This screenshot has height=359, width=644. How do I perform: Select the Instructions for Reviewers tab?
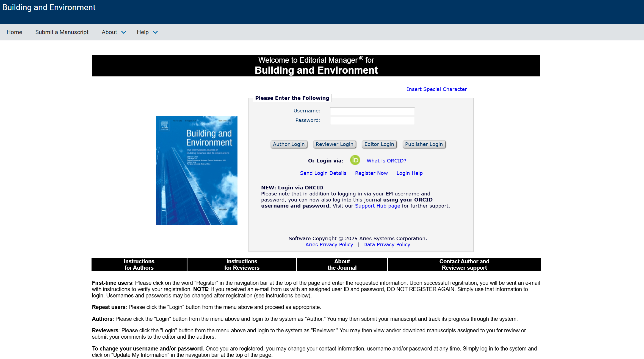tap(242, 264)
